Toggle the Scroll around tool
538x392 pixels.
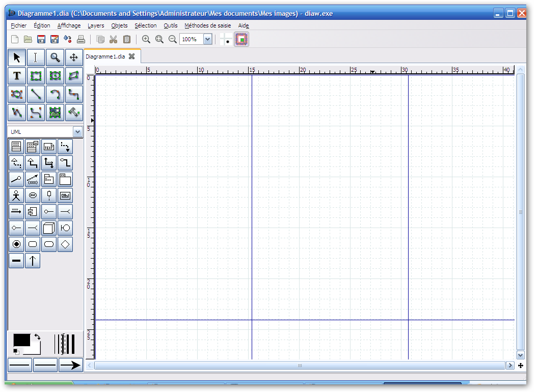74,58
